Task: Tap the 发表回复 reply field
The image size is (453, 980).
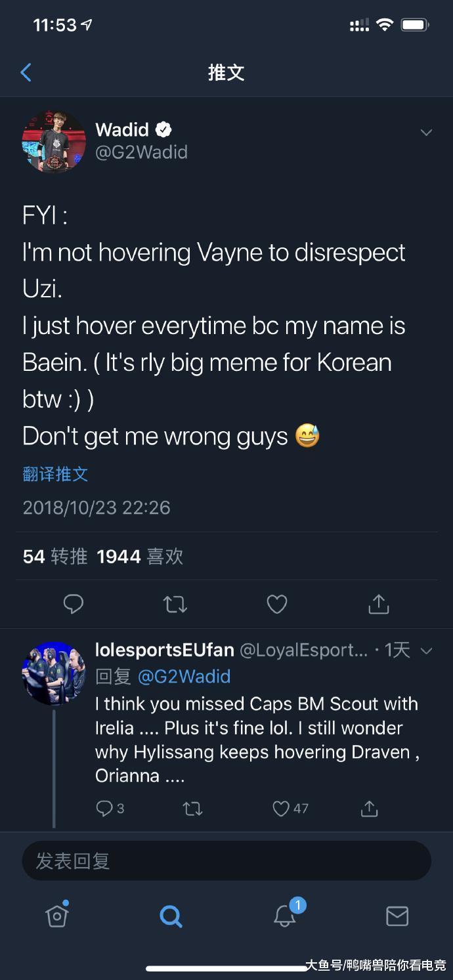Action: point(226,861)
